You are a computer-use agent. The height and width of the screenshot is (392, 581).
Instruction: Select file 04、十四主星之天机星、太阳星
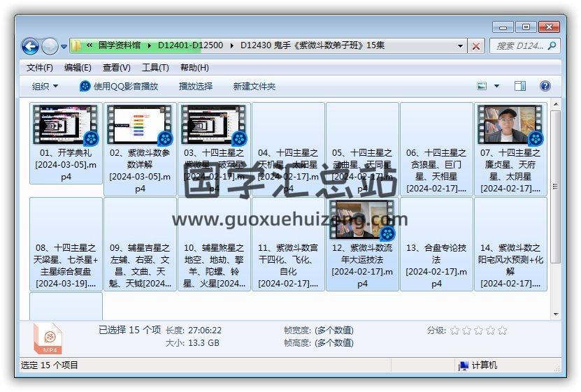coord(288,149)
